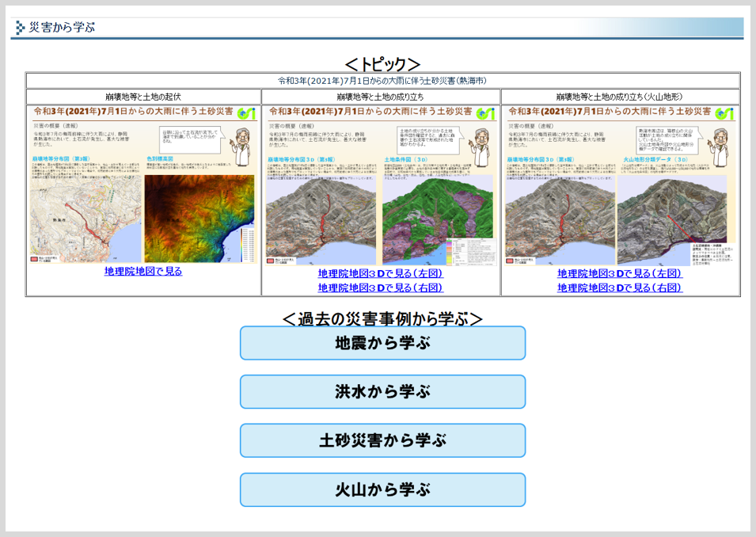Click the 災害から学ぶ heading arrow icon
This screenshot has height=537, width=756.
[20, 28]
